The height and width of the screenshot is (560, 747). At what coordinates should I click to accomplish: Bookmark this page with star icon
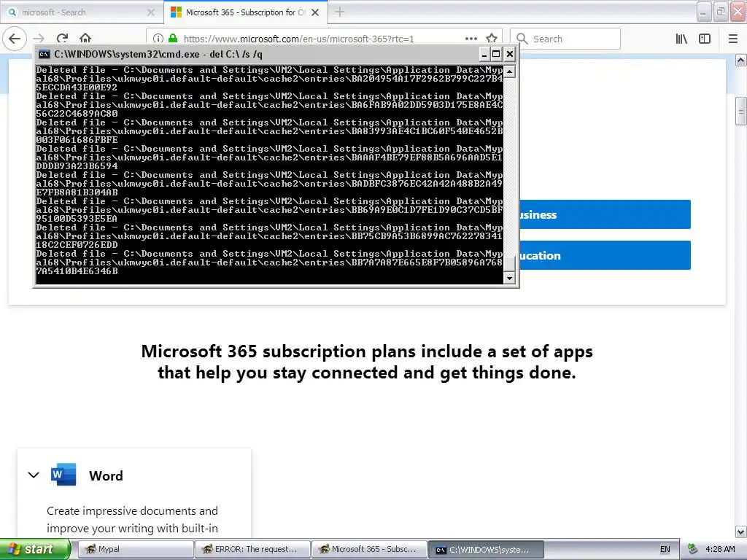point(492,39)
